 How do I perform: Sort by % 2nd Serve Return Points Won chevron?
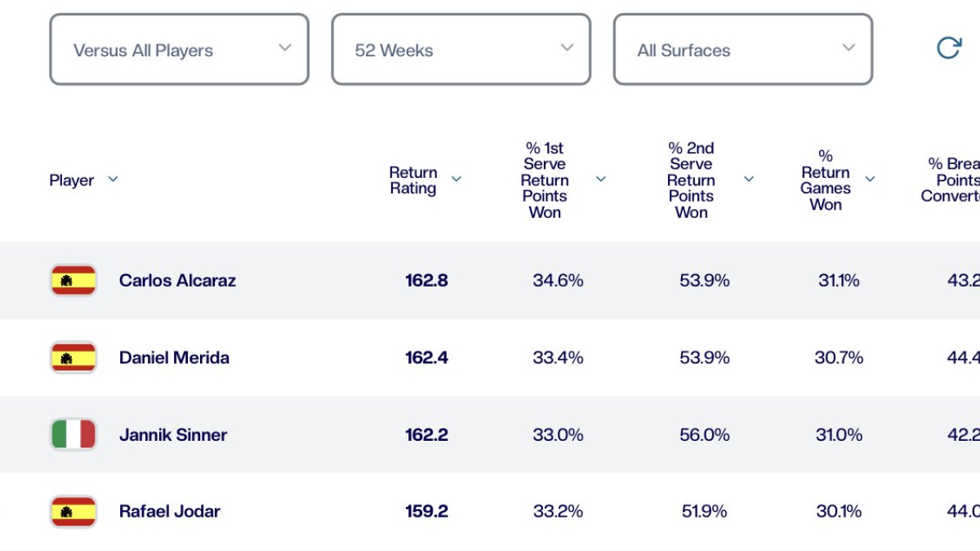748,180
